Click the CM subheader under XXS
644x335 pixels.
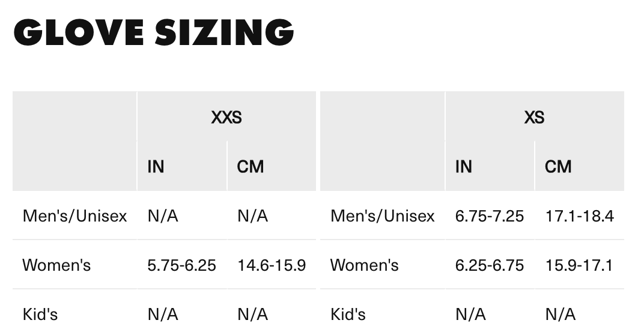(x=250, y=167)
